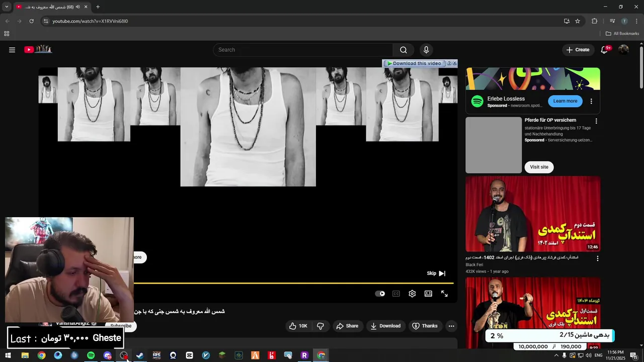The image size is (644, 362).
Task: Open the apps grid in bookmarks bar
Action: [x=7, y=34]
